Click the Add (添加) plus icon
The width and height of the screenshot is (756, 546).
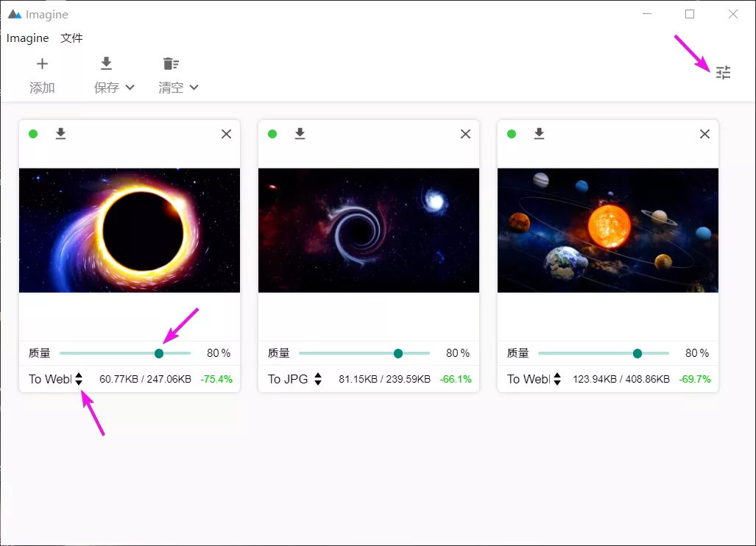(42, 64)
